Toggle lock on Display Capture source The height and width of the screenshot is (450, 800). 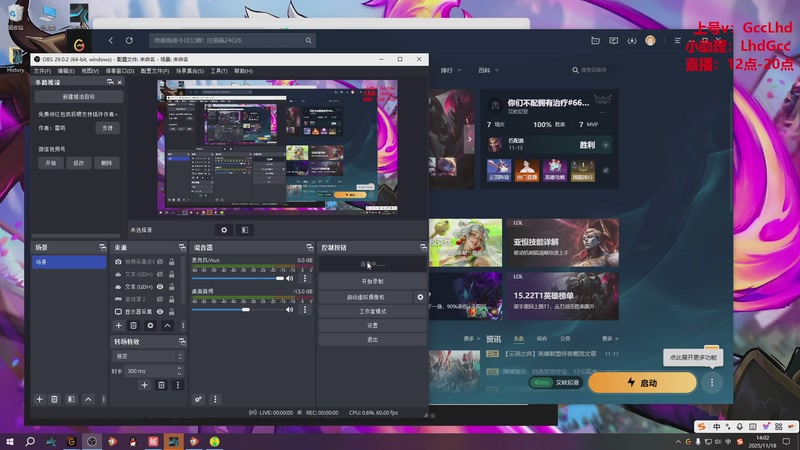171,312
